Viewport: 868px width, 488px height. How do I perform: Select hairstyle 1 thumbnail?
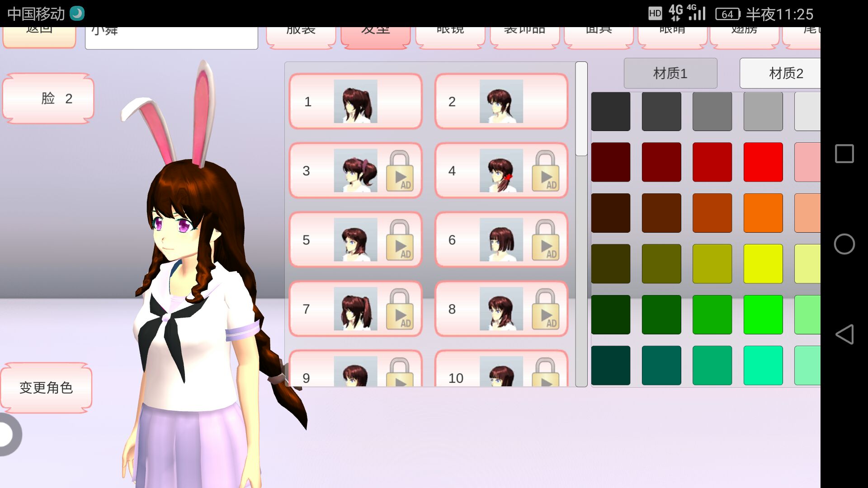pos(355,102)
